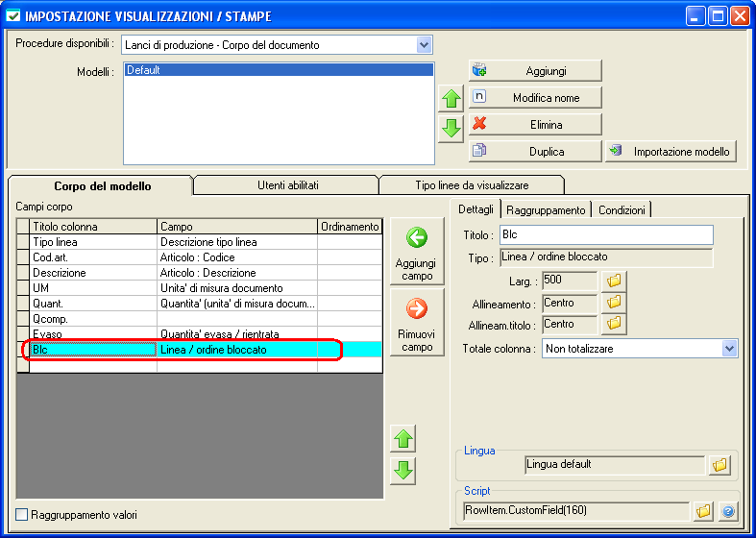The width and height of the screenshot is (756, 538).
Task: Open folder picker beside Allineamento field
Action: 614,303
